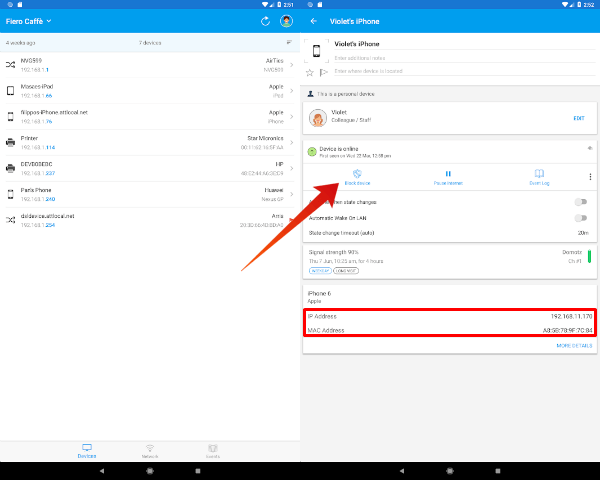Tap left Android Recents navigation button
600x480 pixels.
(x=198, y=471)
